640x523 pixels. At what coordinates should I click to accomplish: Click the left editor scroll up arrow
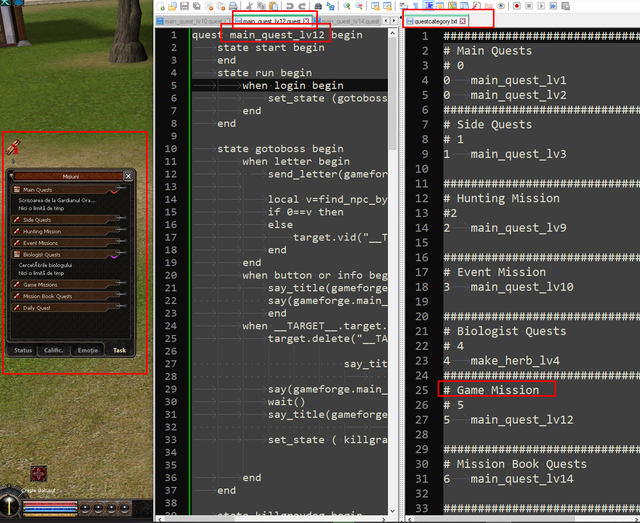[x=393, y=33]
